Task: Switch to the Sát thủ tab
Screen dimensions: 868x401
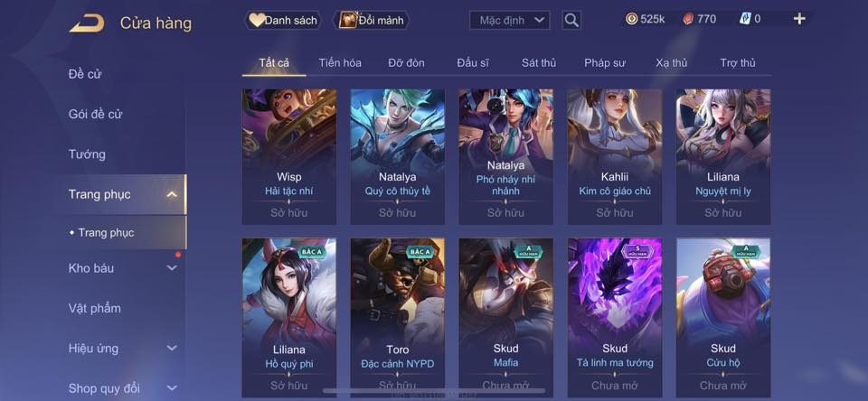Action: point(539,62)
